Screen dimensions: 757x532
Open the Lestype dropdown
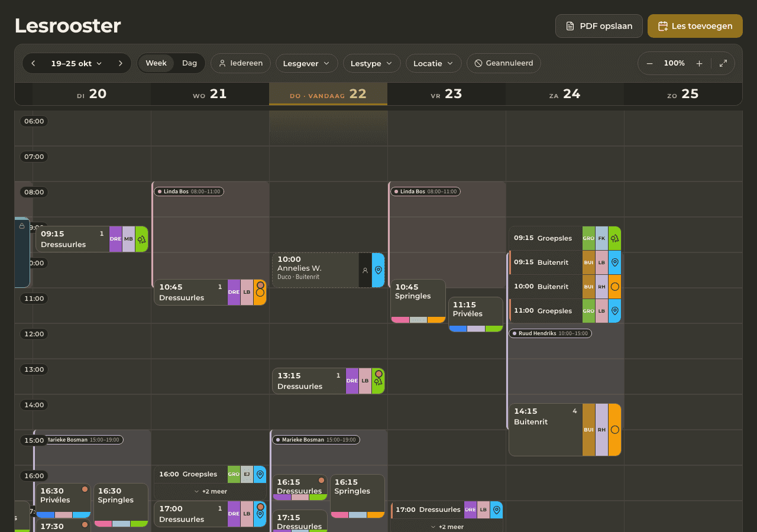click(x=372, y=63)
